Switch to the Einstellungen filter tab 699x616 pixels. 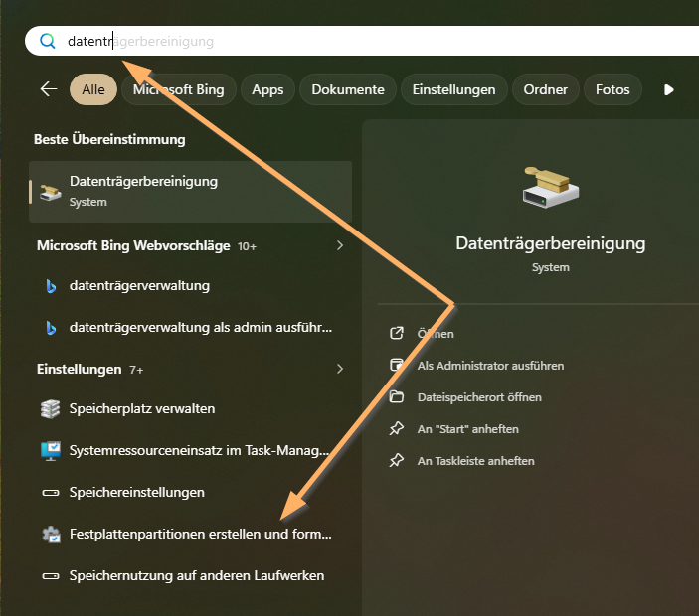[453, 89]
